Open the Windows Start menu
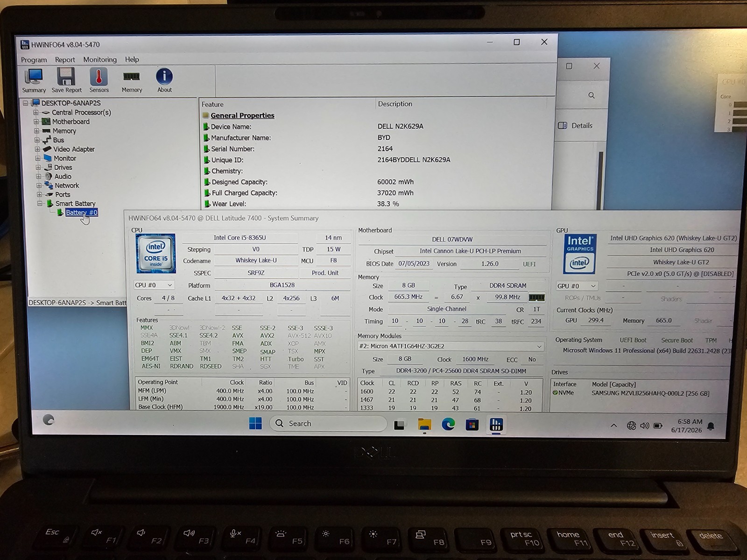This screenshot has height=560, width=747. click(x=255, y=424)
